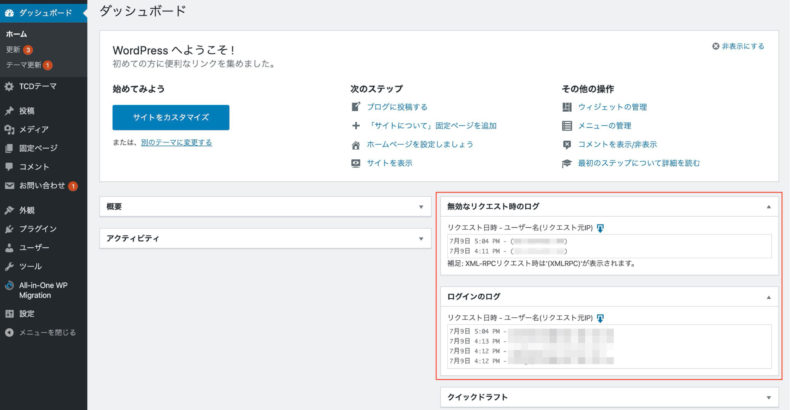Screen dimensions: 790x410
Task: Click the widget management grid icon
Action: point(567,107)
